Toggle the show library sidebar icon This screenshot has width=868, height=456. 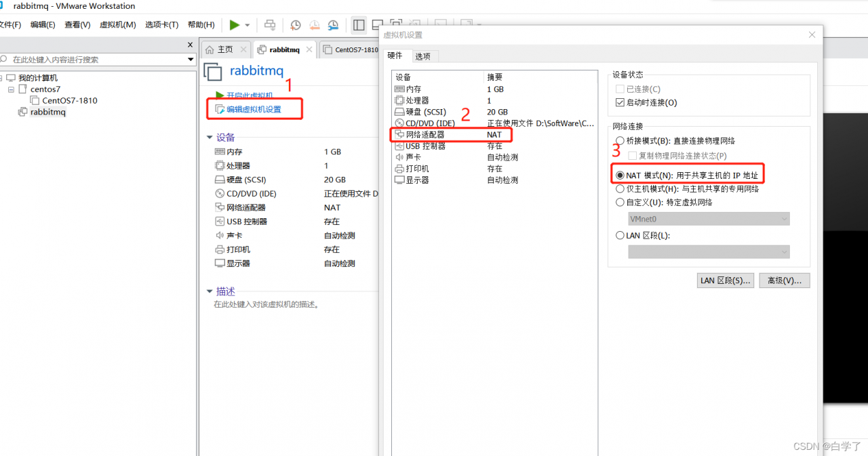click(359, 25)
